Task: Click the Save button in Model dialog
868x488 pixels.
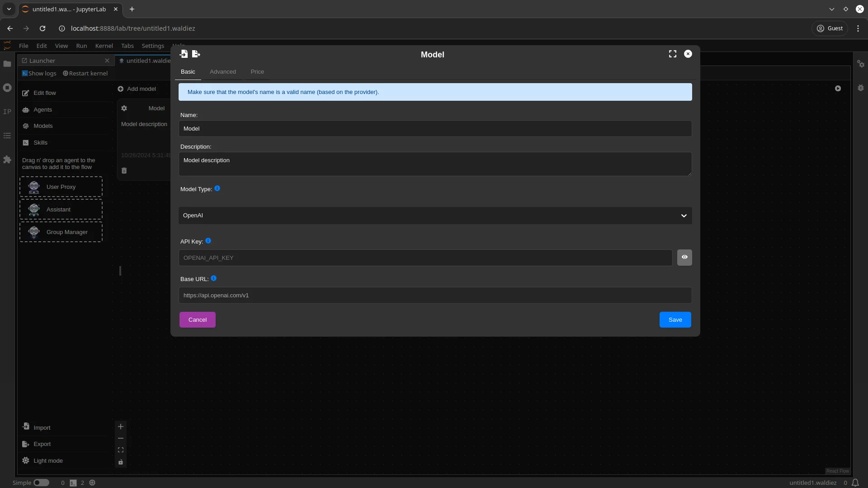Action: (675, 319)
